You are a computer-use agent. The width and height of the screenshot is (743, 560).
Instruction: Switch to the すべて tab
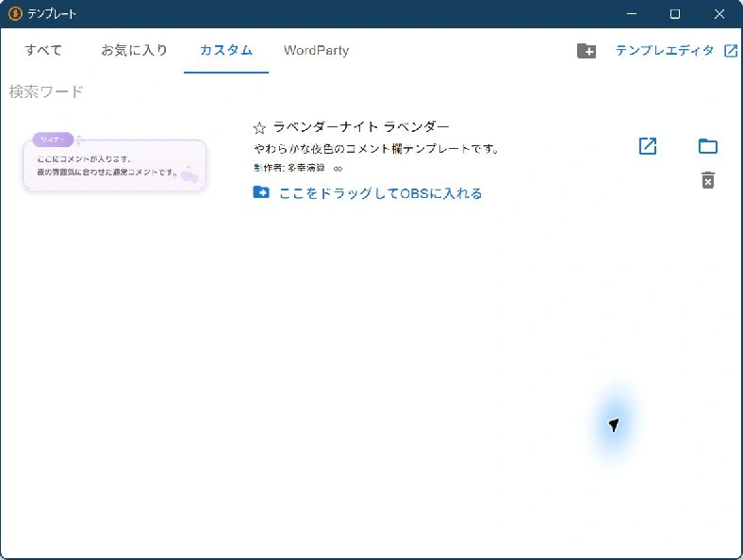tap(43, 50)
